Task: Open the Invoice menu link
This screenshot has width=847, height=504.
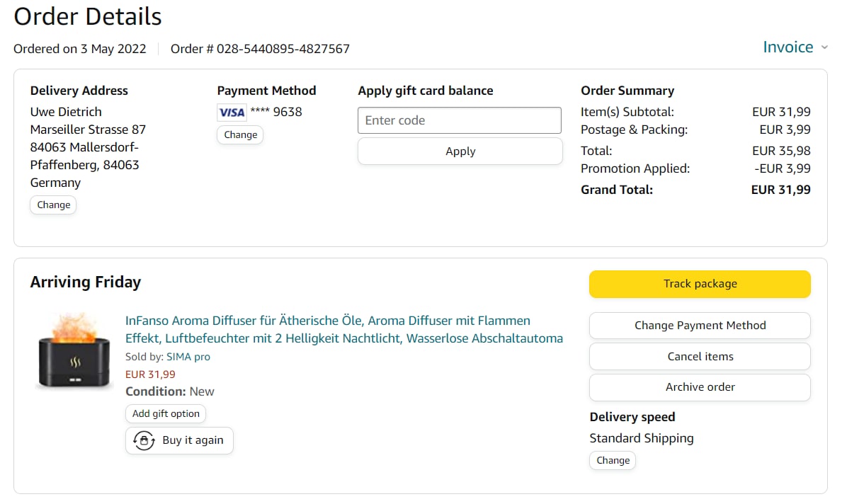Action: (x=788, y=47)
